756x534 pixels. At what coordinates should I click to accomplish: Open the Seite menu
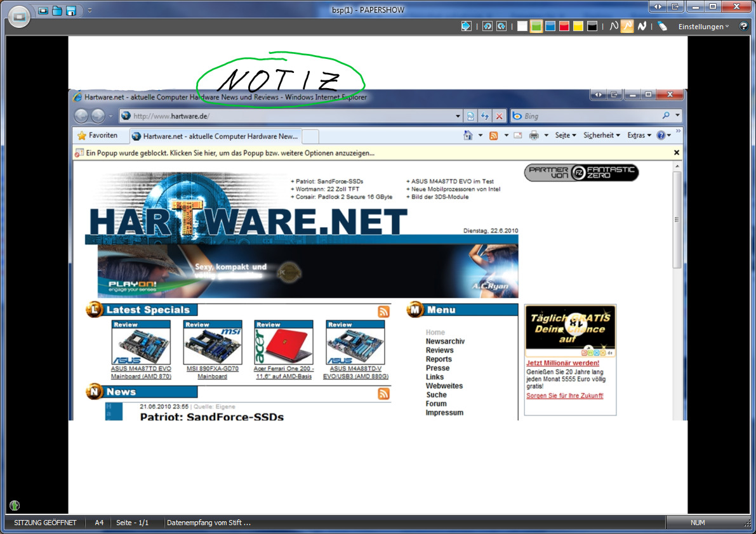point(566,135)
